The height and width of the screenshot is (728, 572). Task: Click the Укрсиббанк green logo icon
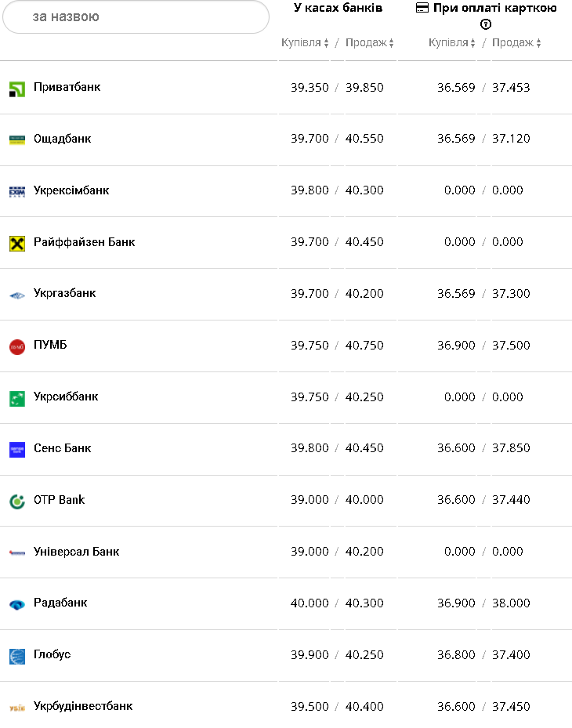click(x=17, y=398)
